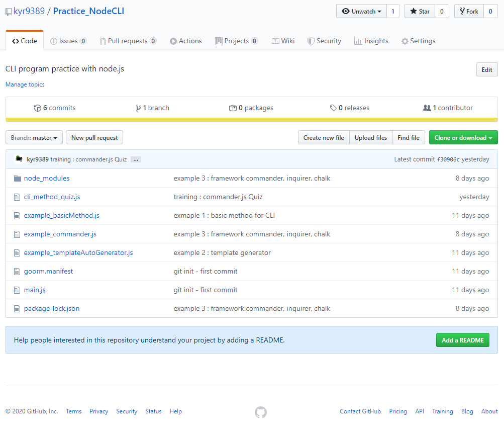This screenshot has height=434, width=504.
Task: Expand commit message with ellipsis button
Action: click(136, 159)
